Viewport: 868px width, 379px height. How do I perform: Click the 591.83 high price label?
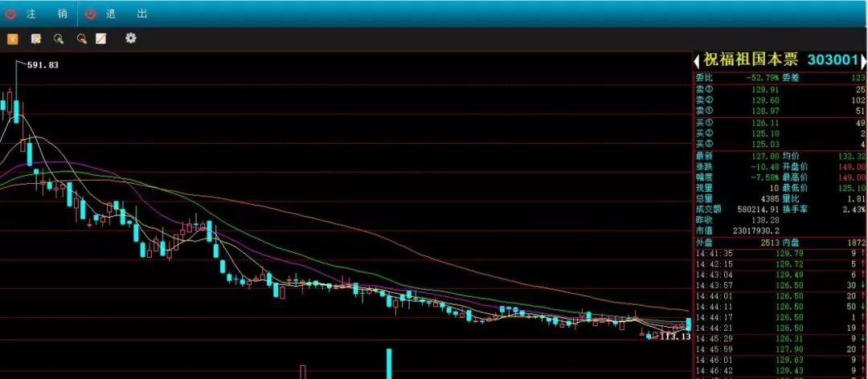click(43, 65)
